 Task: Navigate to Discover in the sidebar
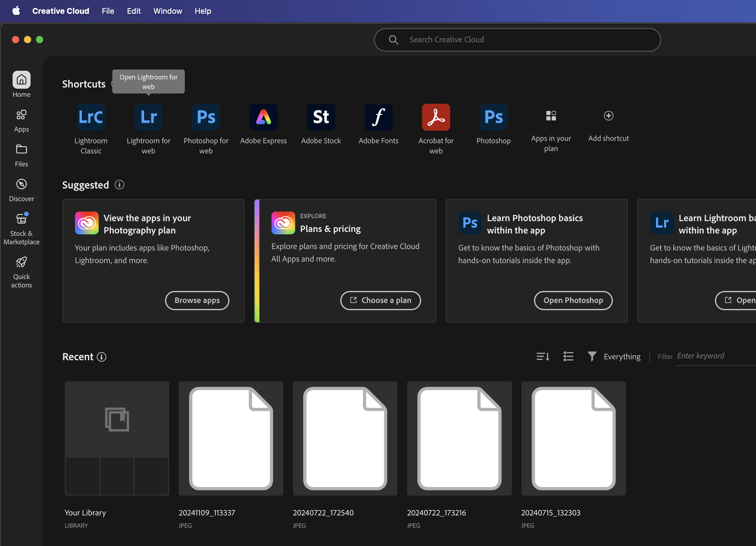(21, 189)
